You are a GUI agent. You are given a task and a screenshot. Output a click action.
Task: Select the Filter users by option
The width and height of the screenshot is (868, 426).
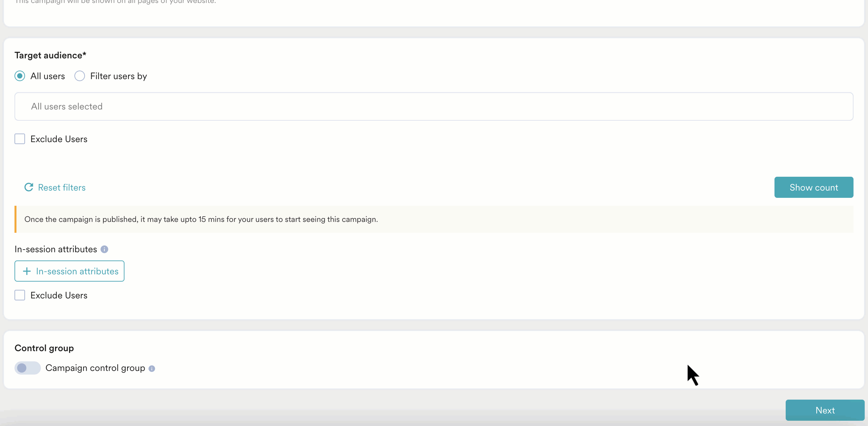[x=80, y=76]
